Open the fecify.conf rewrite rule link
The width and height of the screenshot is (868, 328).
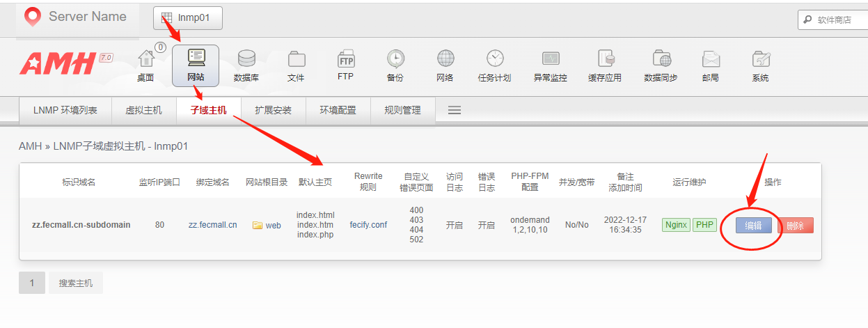point(368,225)
